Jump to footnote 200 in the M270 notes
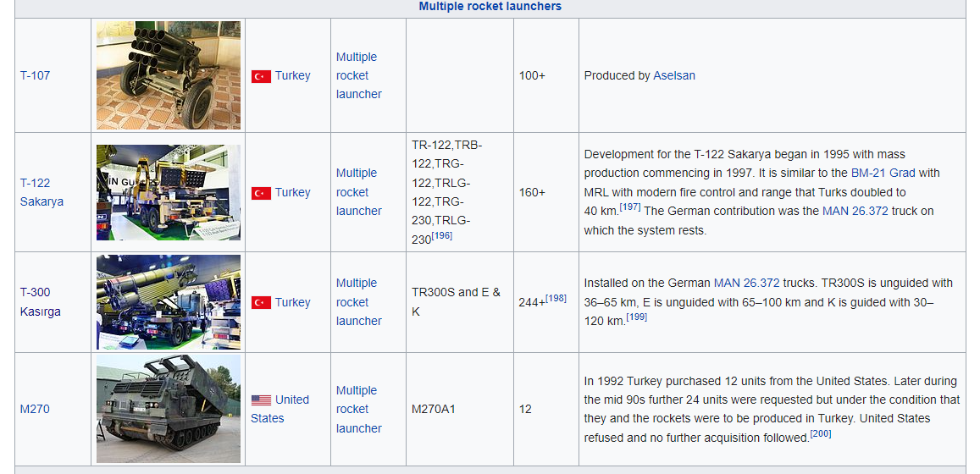The height and width of the screenshot is (474, 980). tap(820, 434)
